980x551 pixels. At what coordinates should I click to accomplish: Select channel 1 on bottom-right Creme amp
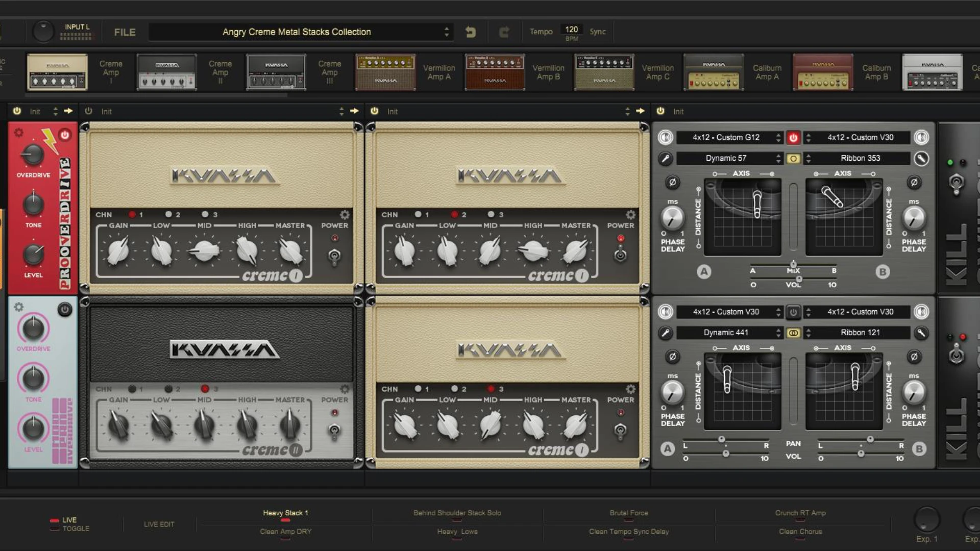click(418, 389)
